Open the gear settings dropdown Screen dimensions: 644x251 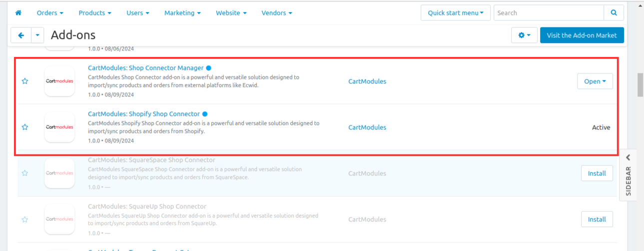pyautogui.click(x=524, y=35)
